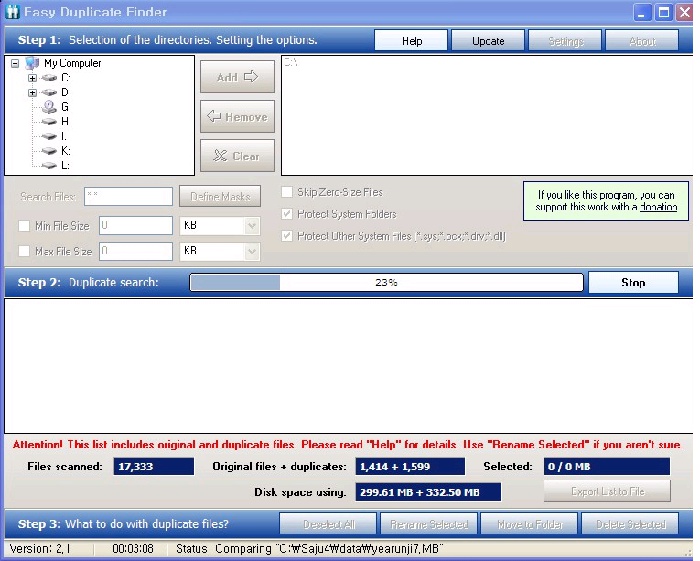
Task: Click the Selected value 0 / 0 MB
Action: tap(607, 466)
